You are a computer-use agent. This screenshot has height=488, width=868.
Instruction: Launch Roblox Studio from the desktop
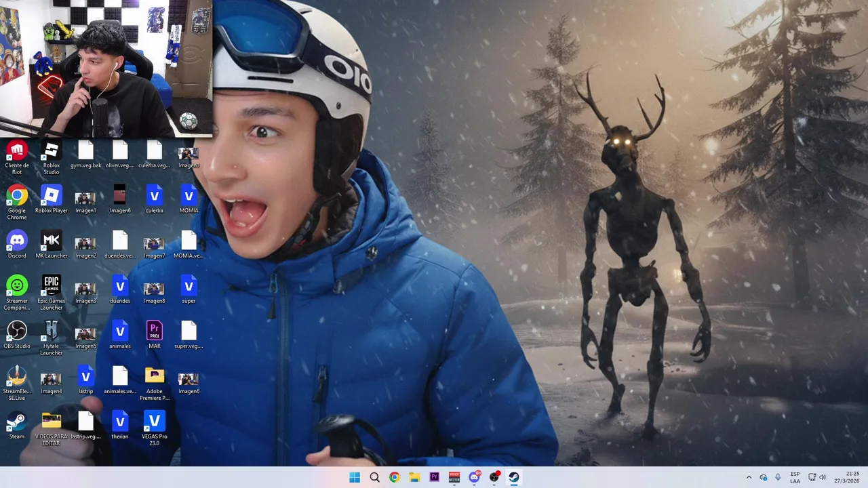(52, 157)
